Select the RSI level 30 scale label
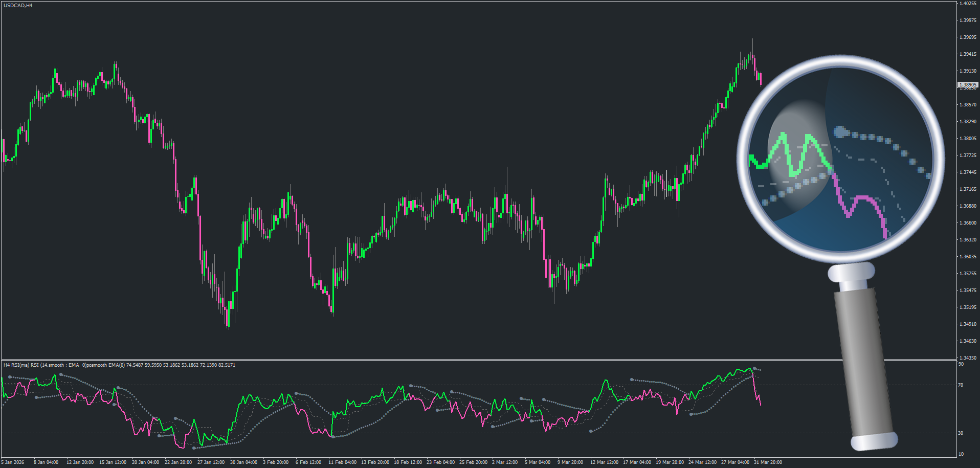The image size is (980, 468). pos(961,433)
